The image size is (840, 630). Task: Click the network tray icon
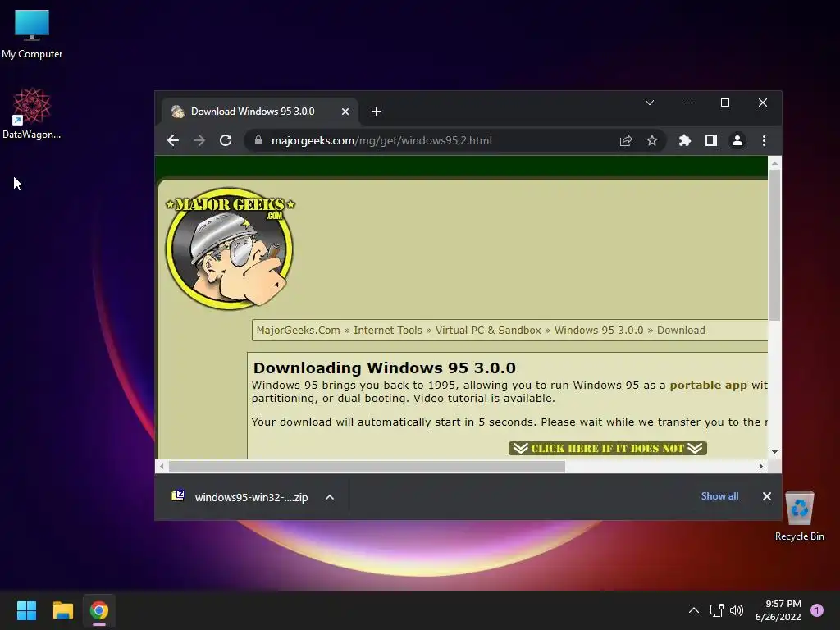click(716, 610)
